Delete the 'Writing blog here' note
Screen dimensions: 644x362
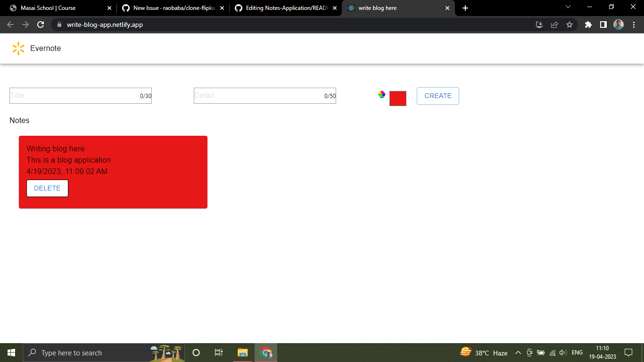47,188
